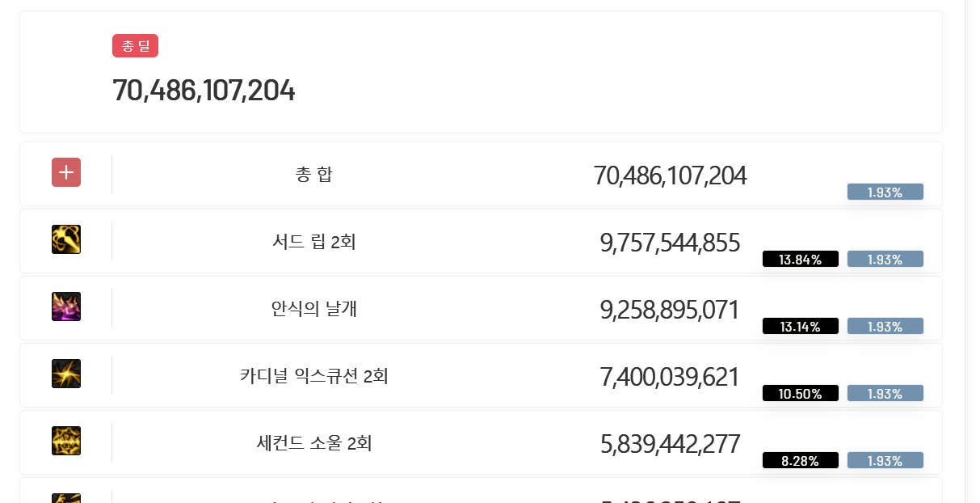This screenshot has height=503, width=980.
Task: Click the large total 70,486,107,204 under 총 딜
Action: pos(204,91)
